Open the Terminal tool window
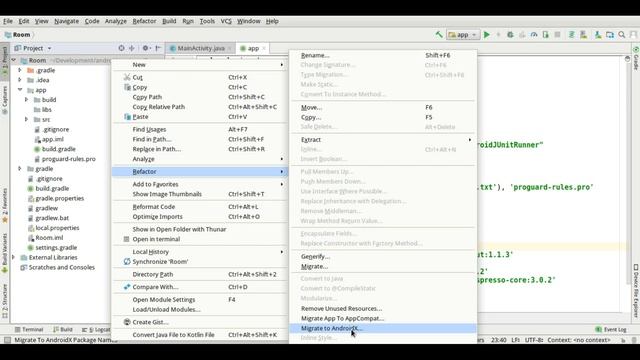The image size is (640, 360). (29, 329)
